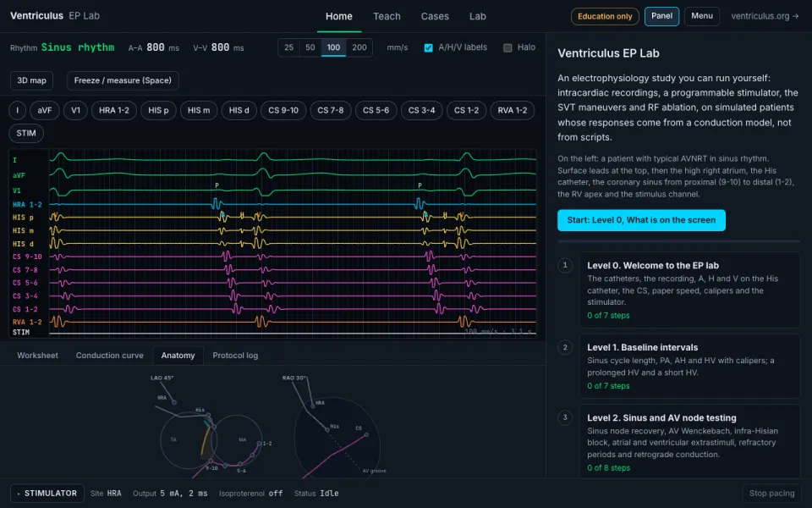Toggle the lead I channel chip
Viewport: 812px width, 508px height.
(x=18, y=110)
